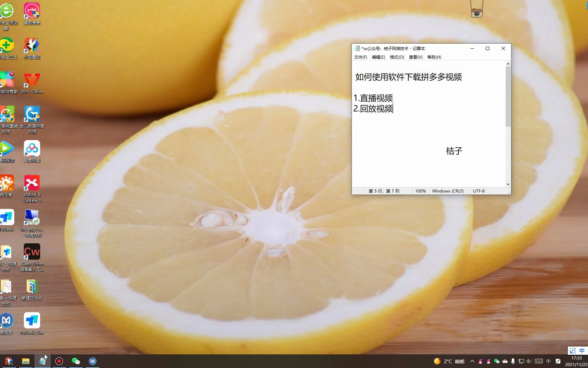
Task: Close the Notepad window
Action: (x=503, y=48)
